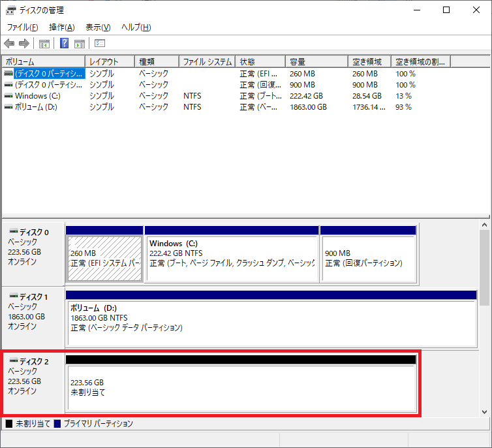The height and width of the screenshot is (448, 492).
Task: Sort by the 容量 column header
Action: [317, 61]
